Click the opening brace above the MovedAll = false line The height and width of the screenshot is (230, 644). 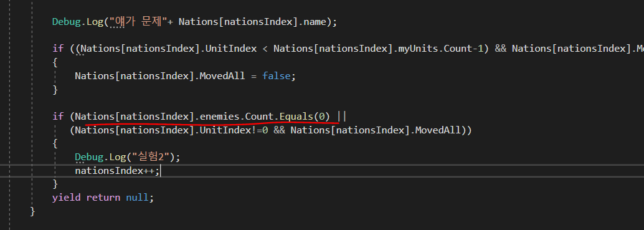pyautogui.click(x=55, y=62)
